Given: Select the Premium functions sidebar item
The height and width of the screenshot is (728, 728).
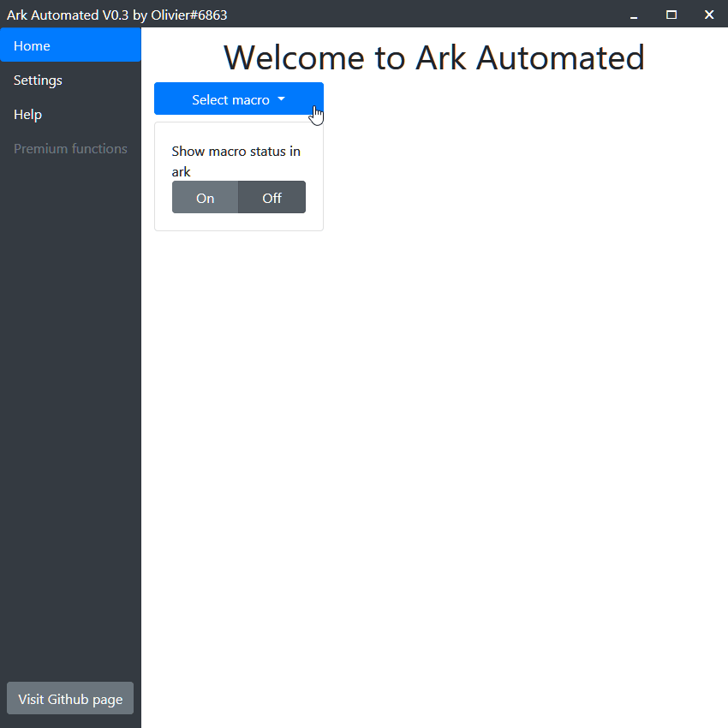Looking at the screenshot, I should point(70,148).
